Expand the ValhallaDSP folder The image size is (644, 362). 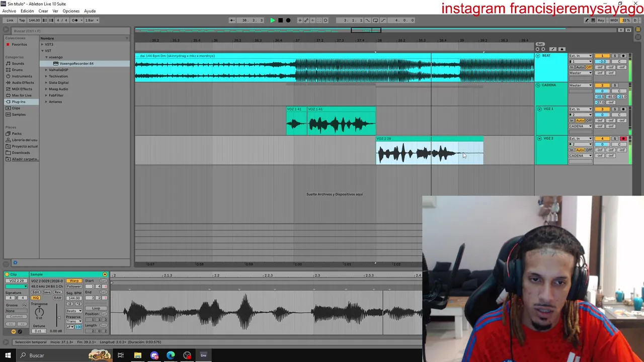pos(46,70)
